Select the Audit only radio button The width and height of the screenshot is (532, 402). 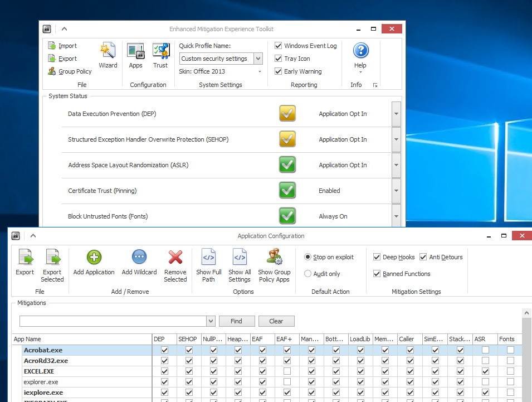308,274
